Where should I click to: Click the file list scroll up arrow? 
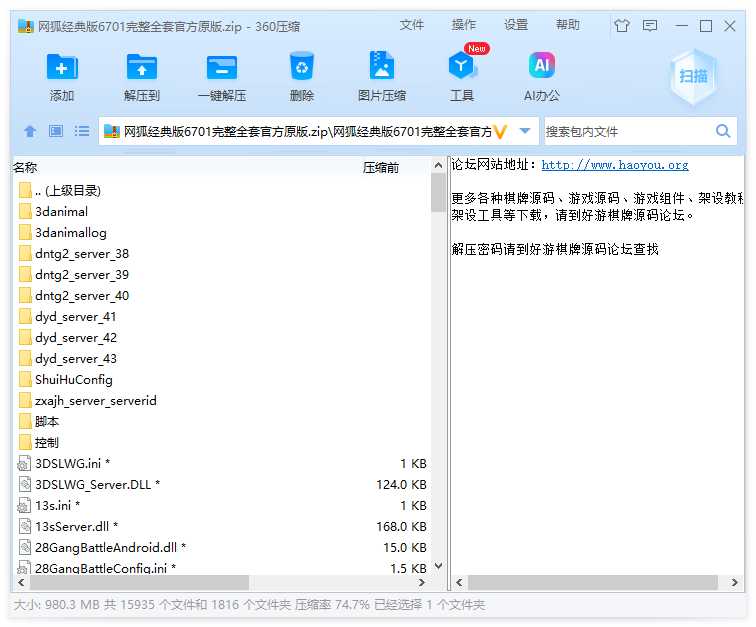click(438, 165)
